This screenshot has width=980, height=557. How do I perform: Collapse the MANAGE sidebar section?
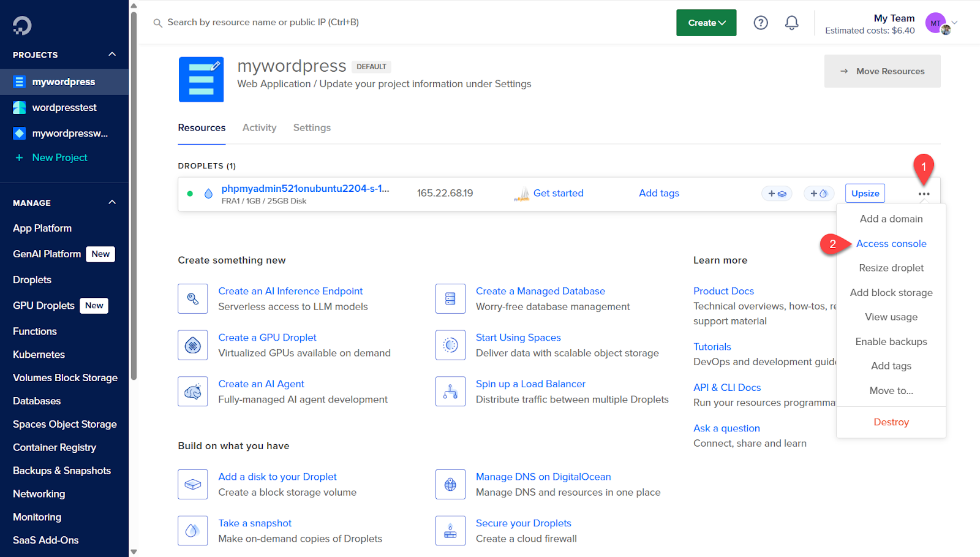112,203
